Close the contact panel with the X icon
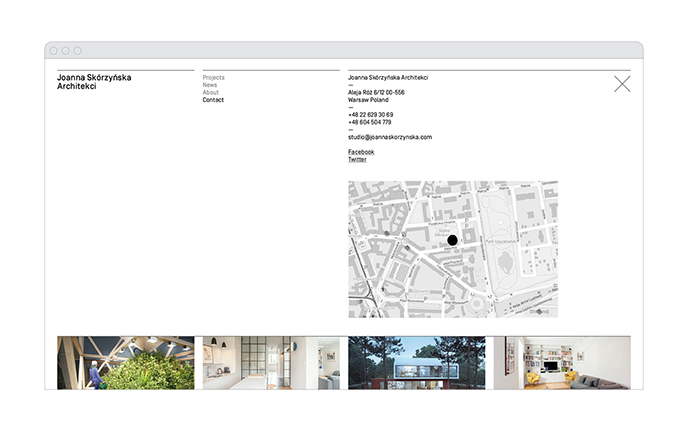 [622, 84]
